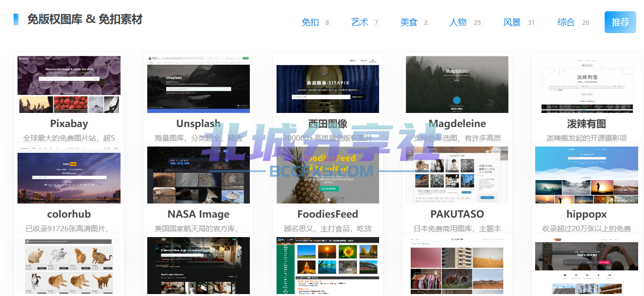Open the PAKUTASO site thumbnail
The image size is (644, 296).
point(457,175)
